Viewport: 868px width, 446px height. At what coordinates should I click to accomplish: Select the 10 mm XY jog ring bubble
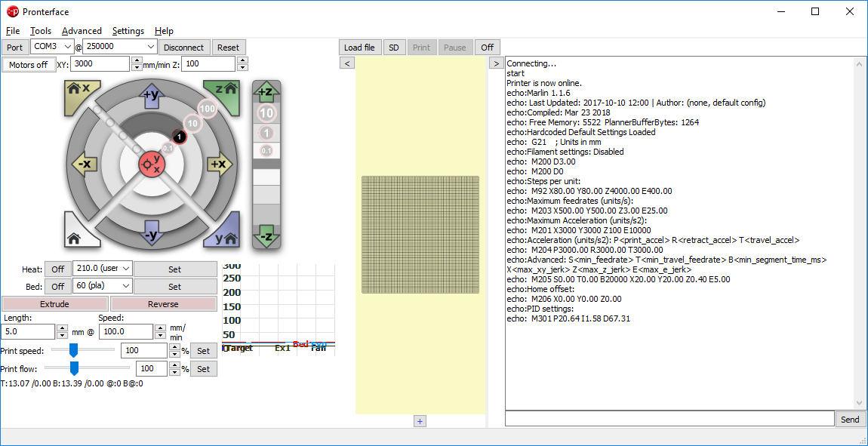[192, 123]
